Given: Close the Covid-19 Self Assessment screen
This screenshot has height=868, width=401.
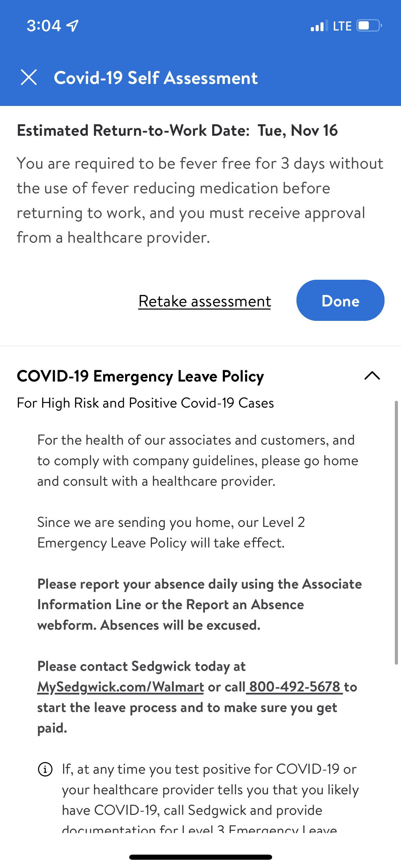Looking at the screenshot, I should 30,78.
